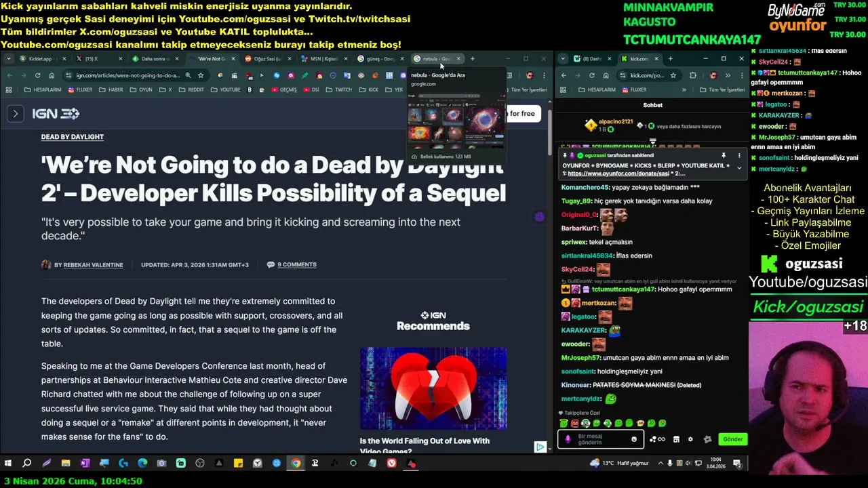Close the kick.com tab
This screenshot has width=868, height=488.
[656, 59]
